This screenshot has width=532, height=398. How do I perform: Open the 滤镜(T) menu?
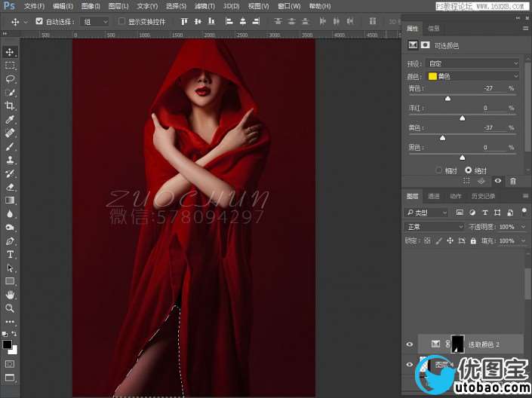point(204,6)
